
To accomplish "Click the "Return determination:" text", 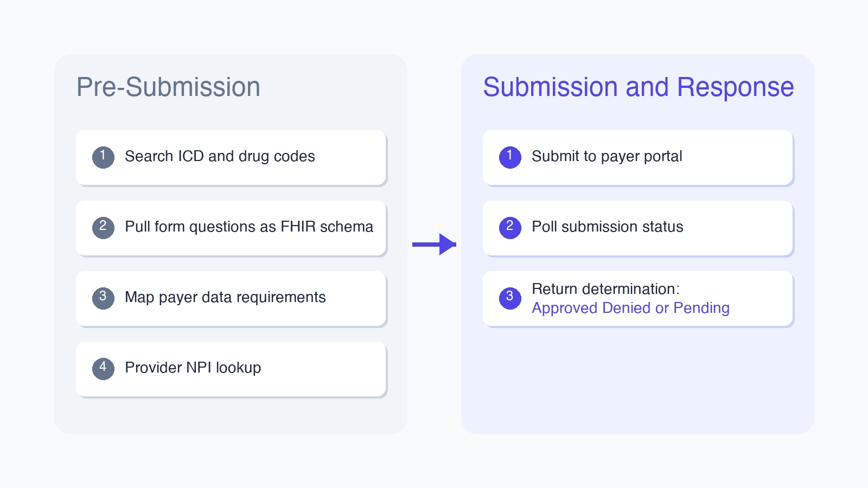I will (x=605, y=289).
